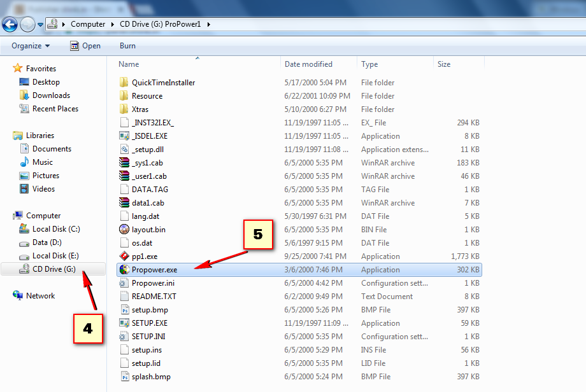
Task: Click the drive icon in the address bar
Action: (52, 24)
